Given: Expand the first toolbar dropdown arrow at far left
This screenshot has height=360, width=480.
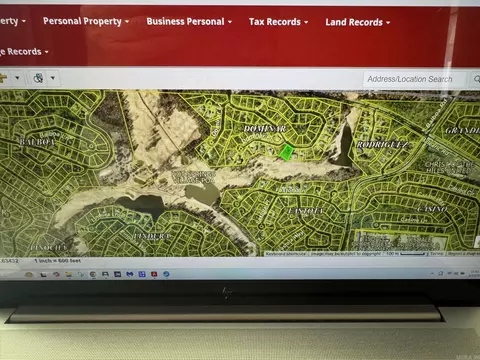Looking at the screenshot, I should click(17, 78).
